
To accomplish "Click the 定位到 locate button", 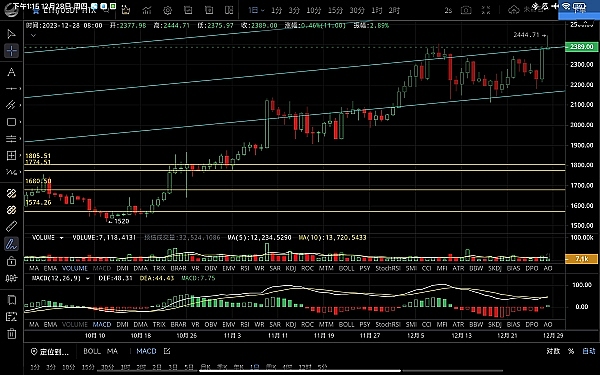I will 50,352.
